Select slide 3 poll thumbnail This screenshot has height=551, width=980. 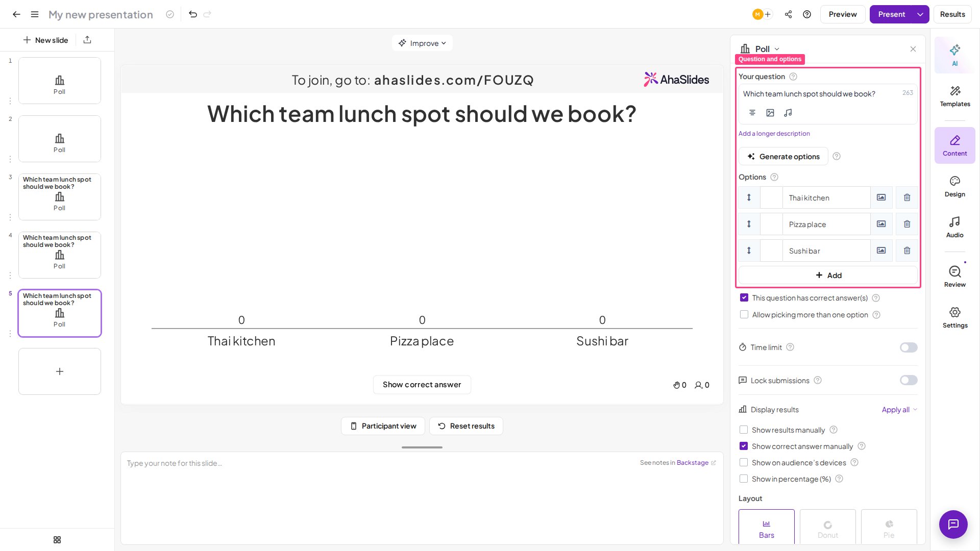tap(60, 197)
